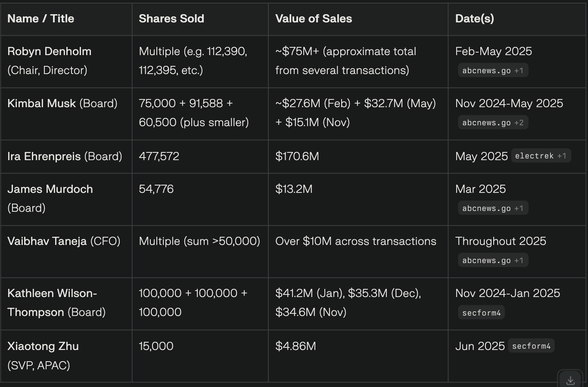Click the 477,572 shares cell

point(159,156)
